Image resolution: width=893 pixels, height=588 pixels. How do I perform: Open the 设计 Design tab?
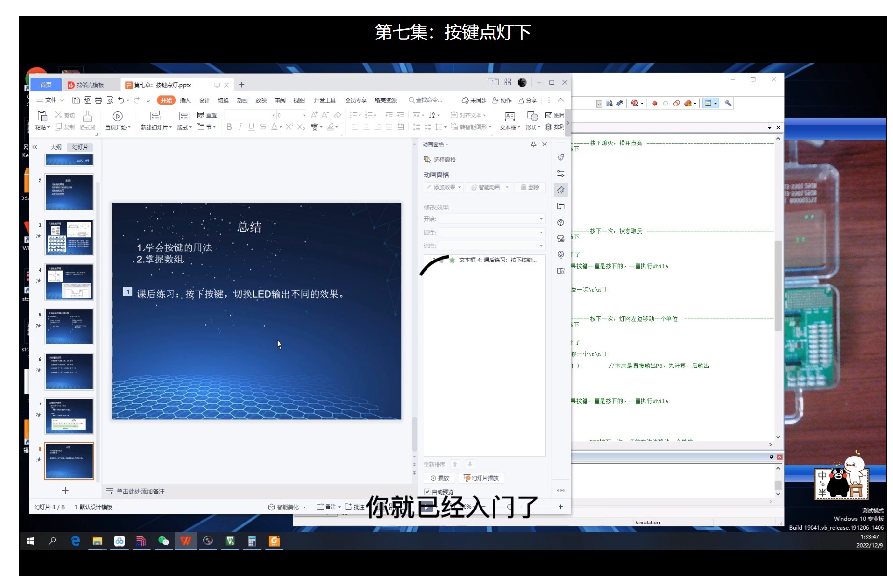204,100
